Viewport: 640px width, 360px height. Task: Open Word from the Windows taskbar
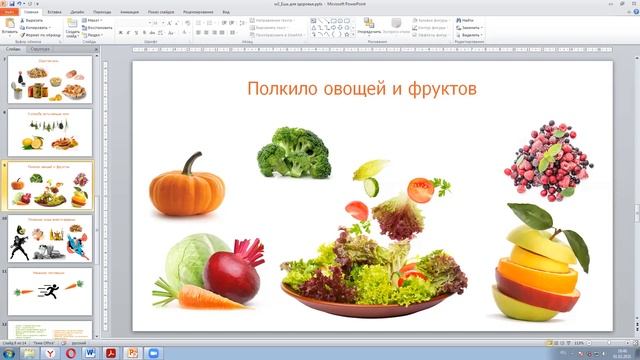coord(91,353)
